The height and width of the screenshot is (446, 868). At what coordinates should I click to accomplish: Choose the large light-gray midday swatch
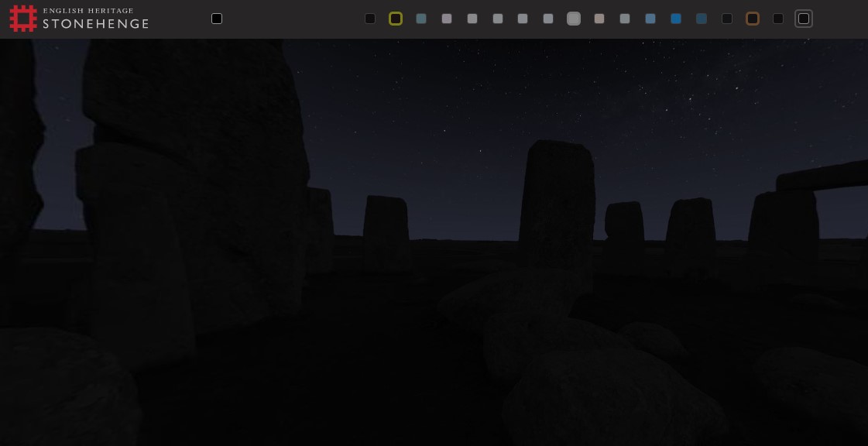pyautogui.click(x=574, y=19)
